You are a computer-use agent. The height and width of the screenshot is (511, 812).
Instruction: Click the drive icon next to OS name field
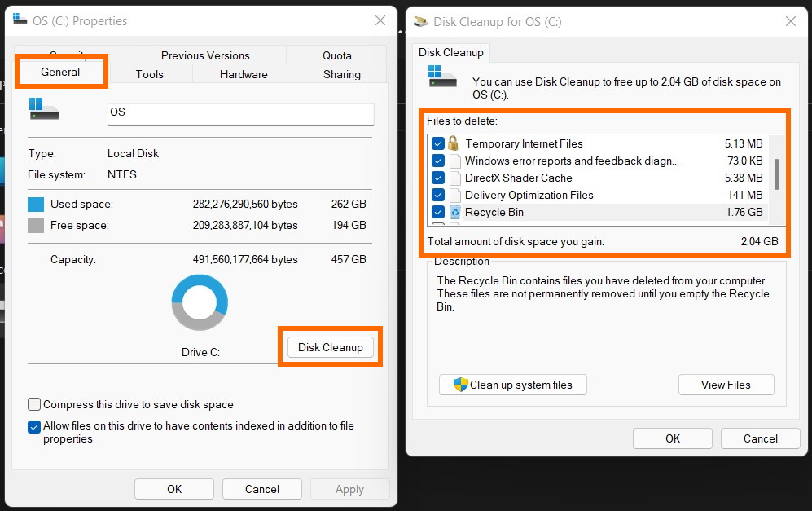(44, 110)
